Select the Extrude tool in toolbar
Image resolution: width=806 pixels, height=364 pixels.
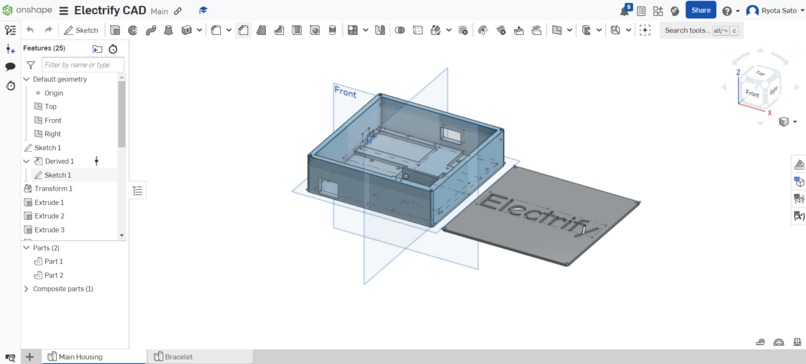(115, 30)
